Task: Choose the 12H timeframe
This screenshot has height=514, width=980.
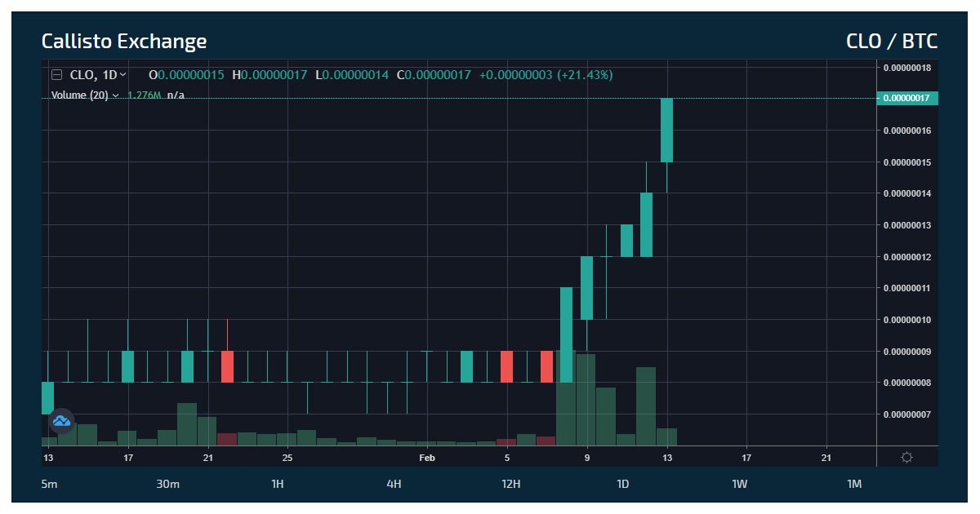Action: (x=510, y=485)
